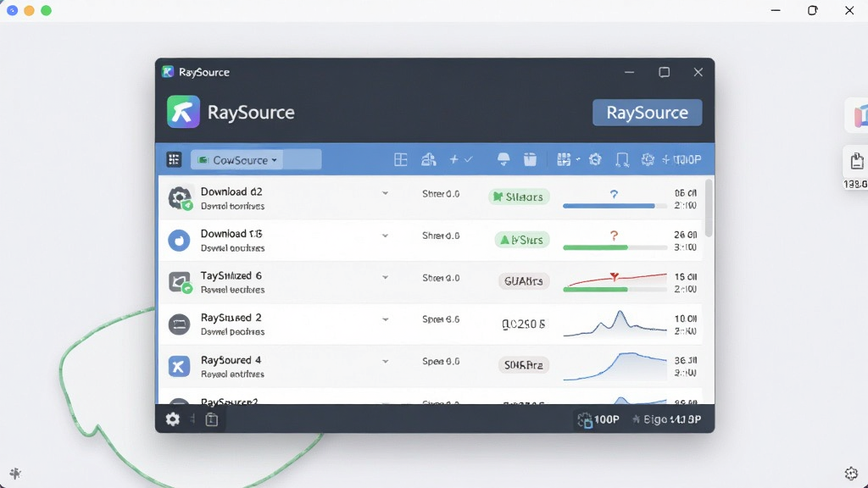
Task: Expand the Download d2 row chevron
Action: pyautogui.click(x=385, y=194)
